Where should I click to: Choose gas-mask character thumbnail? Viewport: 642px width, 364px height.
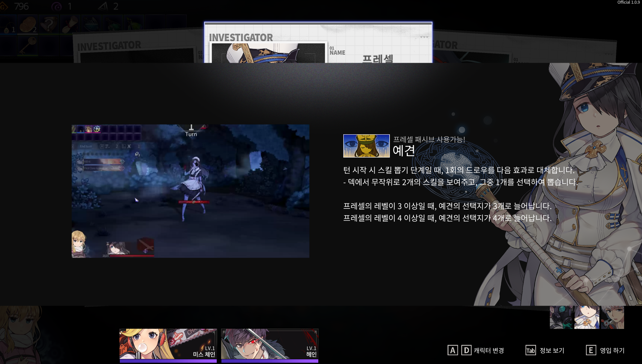point(561,317)
